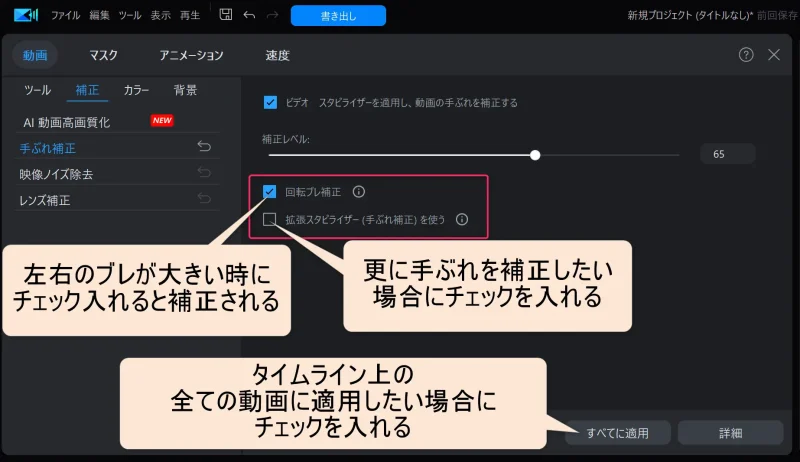Viewport: 800px width, 462px height.
Task: Save the project with floppy disk icon
Action: (226, 15)
